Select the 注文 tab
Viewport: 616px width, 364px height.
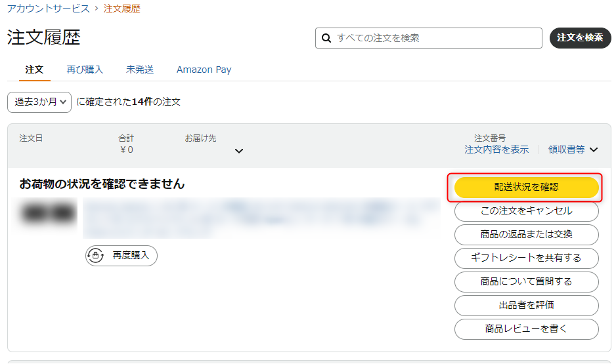point(34,70)
